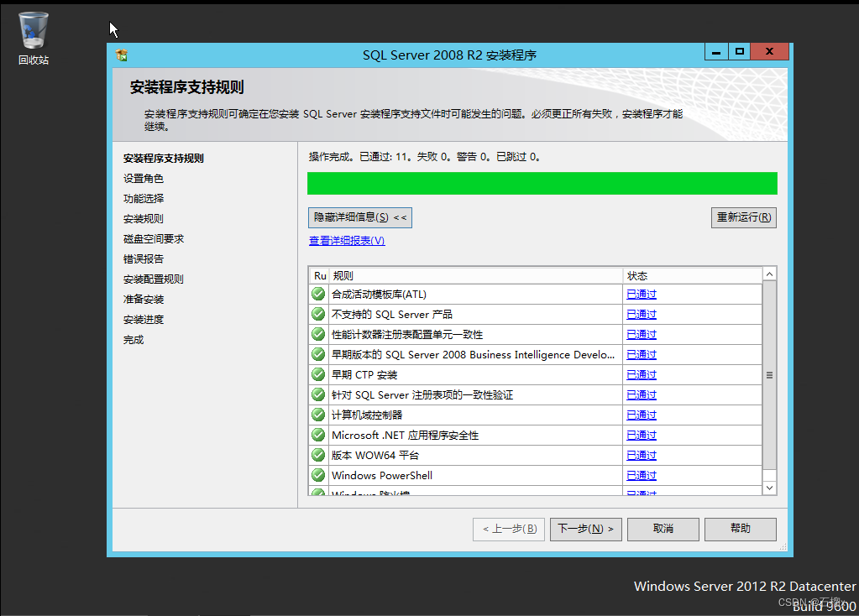This screenshot has height=616, width=859.
Task: Select 安装配置规则 step in sidebar
Action: point(154,279)
